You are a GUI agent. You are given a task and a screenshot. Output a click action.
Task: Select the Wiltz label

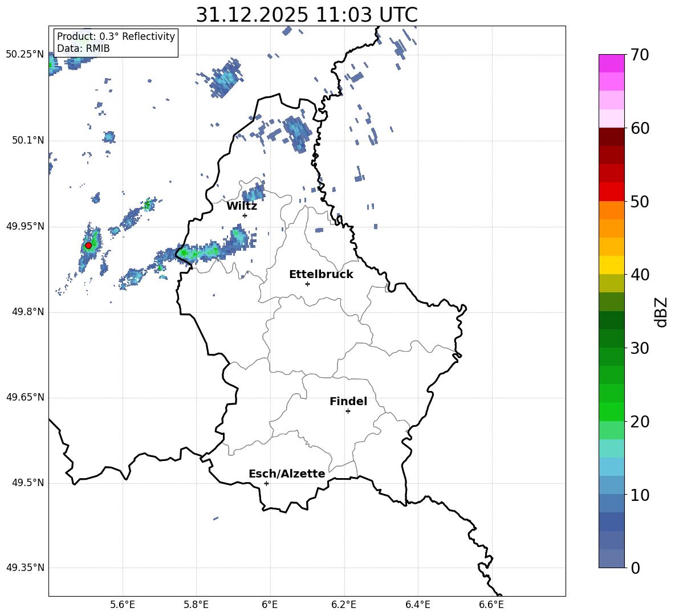[242, 206]
